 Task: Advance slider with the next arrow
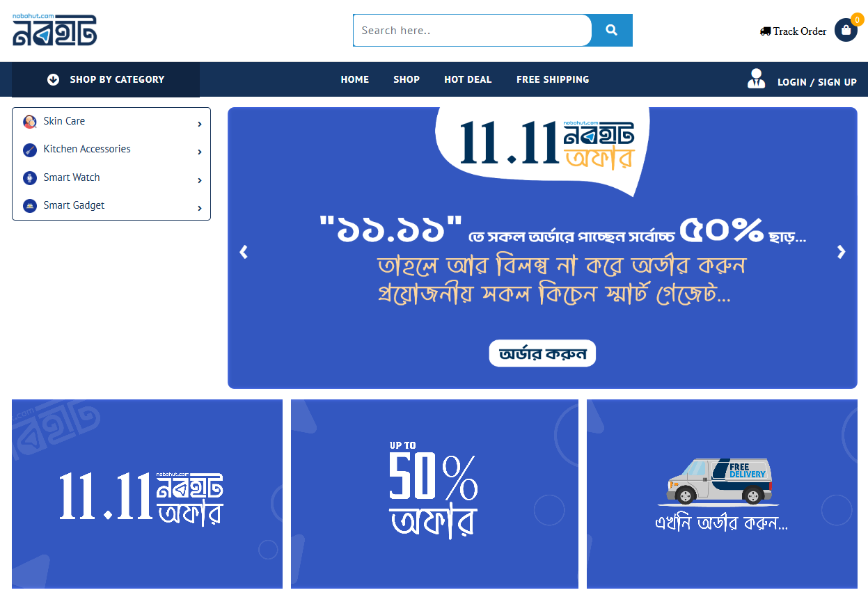pyautogui.click(x=842, y=252)
